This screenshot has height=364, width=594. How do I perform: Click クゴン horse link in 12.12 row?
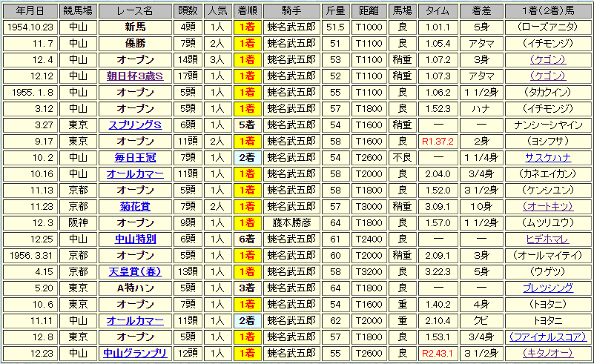tap(547, 76)
